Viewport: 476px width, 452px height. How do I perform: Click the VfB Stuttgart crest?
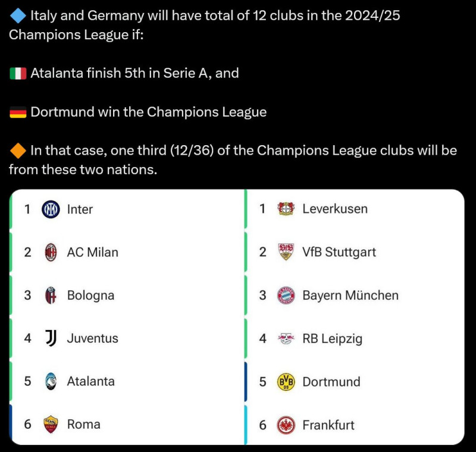[x=286, y=252]
